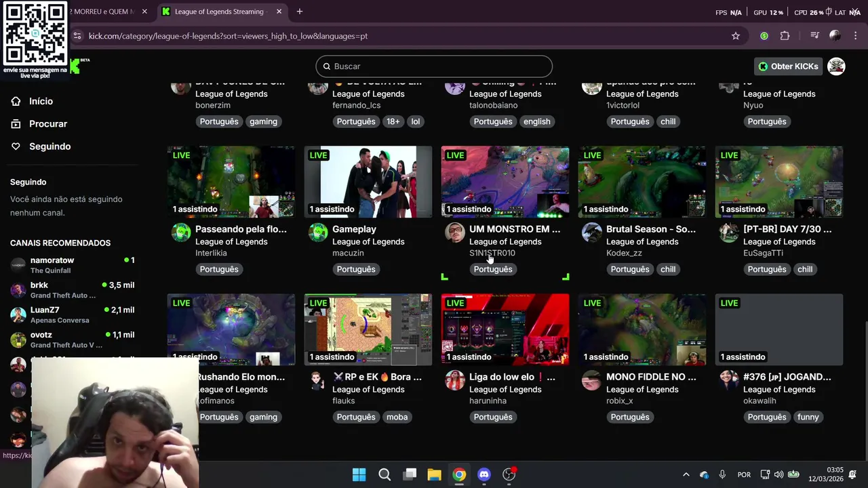
Task: Open the Início home sidebar icon
Action: click(x=16, y=101)
